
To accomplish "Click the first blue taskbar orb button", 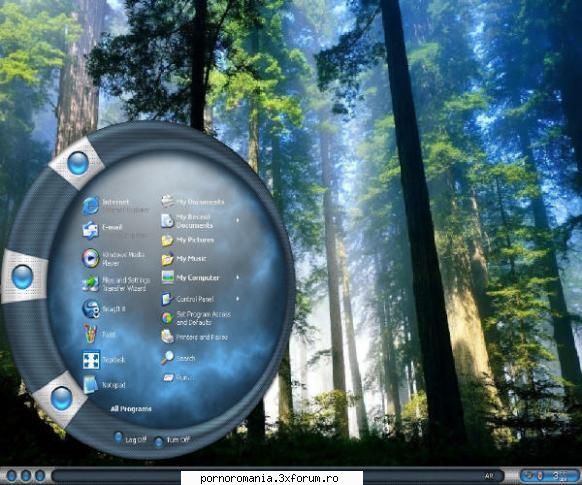I will 12,476.
